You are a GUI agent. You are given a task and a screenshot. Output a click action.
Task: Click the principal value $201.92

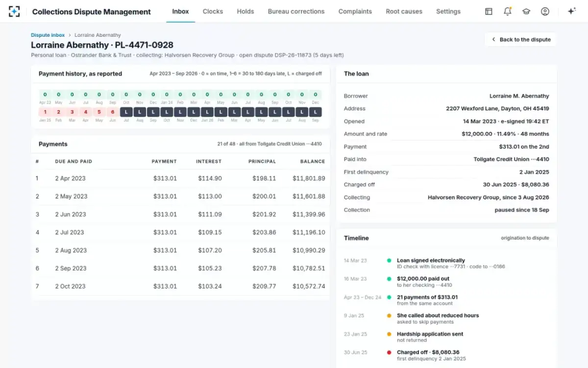[x=264, y=214]
